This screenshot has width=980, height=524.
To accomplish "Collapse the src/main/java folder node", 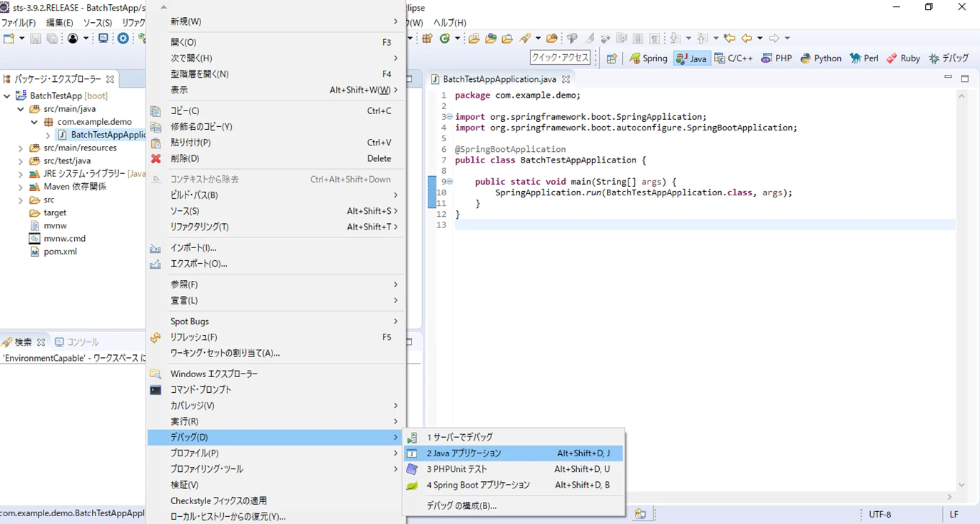I will (x=21, y=109).
